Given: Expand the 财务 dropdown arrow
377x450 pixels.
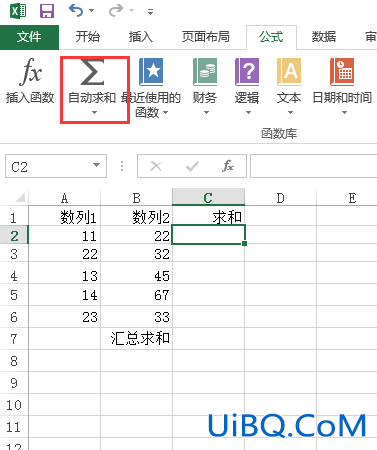Looking at the screenshot, I should [x=206, y=113].
